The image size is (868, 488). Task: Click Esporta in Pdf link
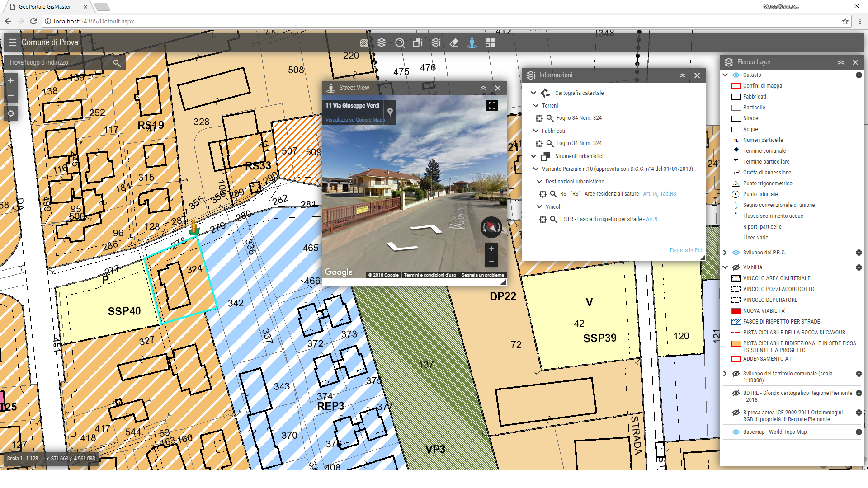pos(686,250)
